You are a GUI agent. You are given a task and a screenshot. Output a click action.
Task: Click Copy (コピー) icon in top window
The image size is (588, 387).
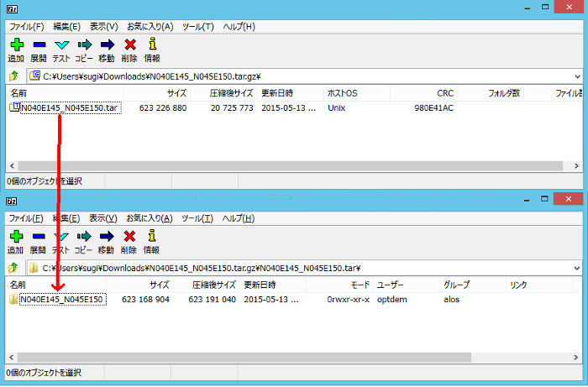coord(84,44)
